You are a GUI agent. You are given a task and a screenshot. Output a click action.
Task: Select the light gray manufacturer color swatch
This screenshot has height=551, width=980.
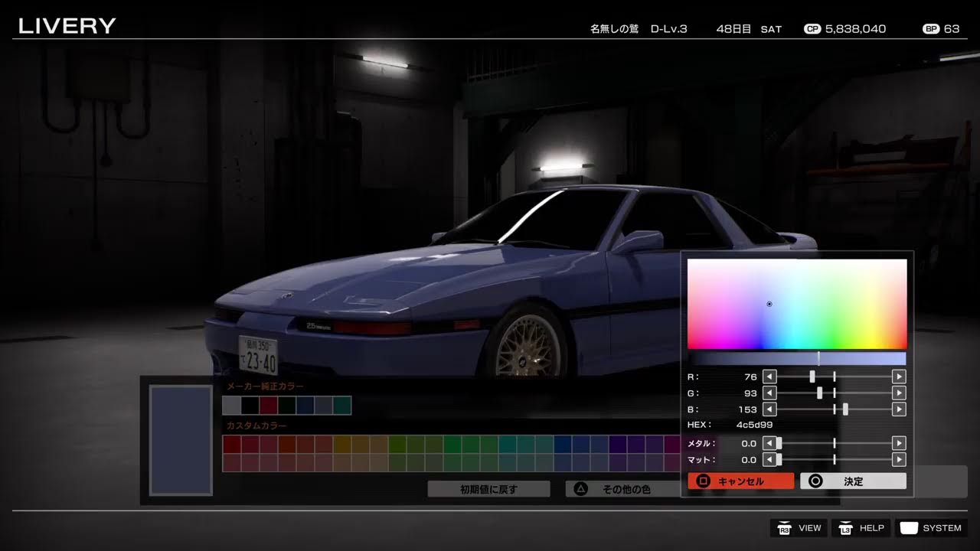pos(231,406)
